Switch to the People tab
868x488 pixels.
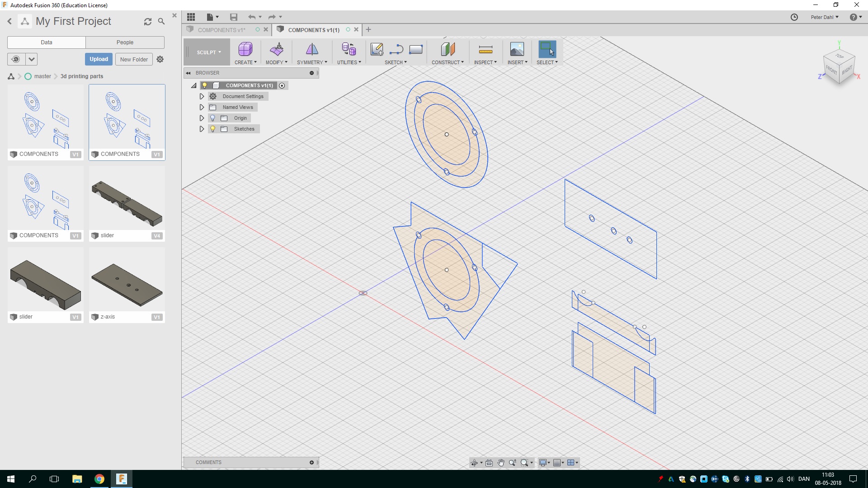[125, 42]
